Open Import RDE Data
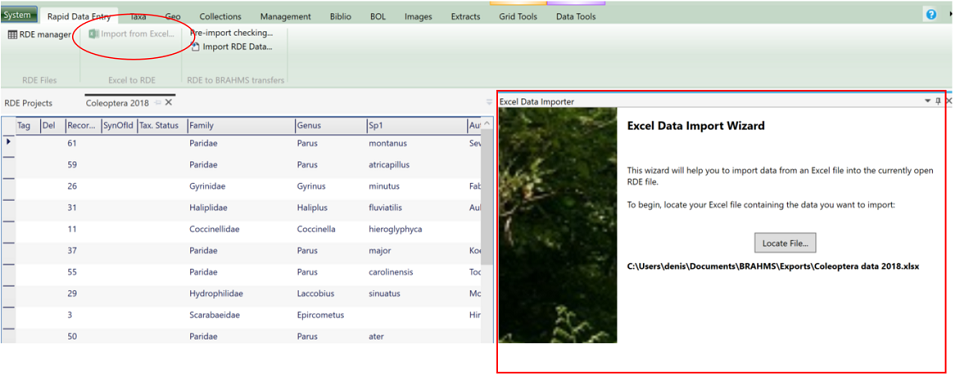 click(231, 47)
